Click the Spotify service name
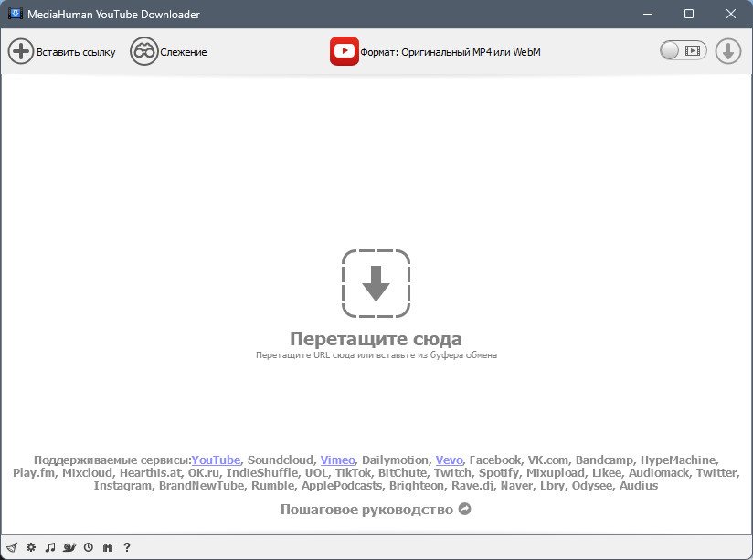 point(498,473)
